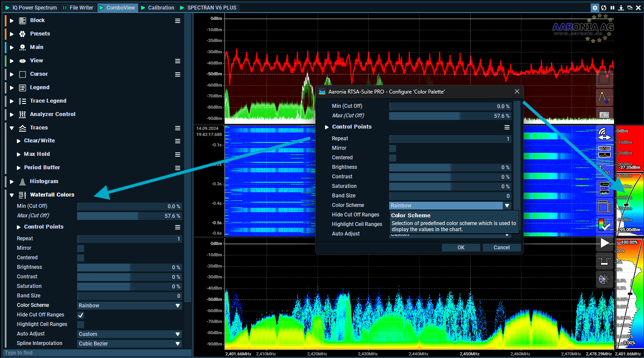Click OK in Color Palette dialog

pyautogui.click(x=461, y=248)
